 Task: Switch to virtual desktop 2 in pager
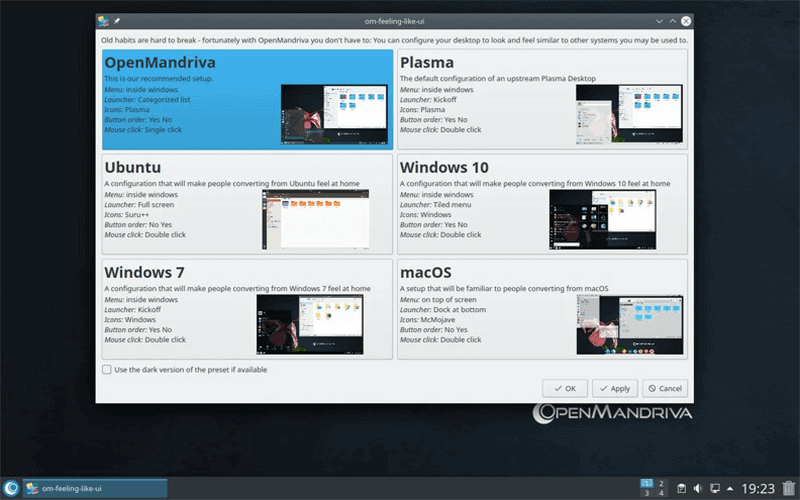tap(660, 482)
